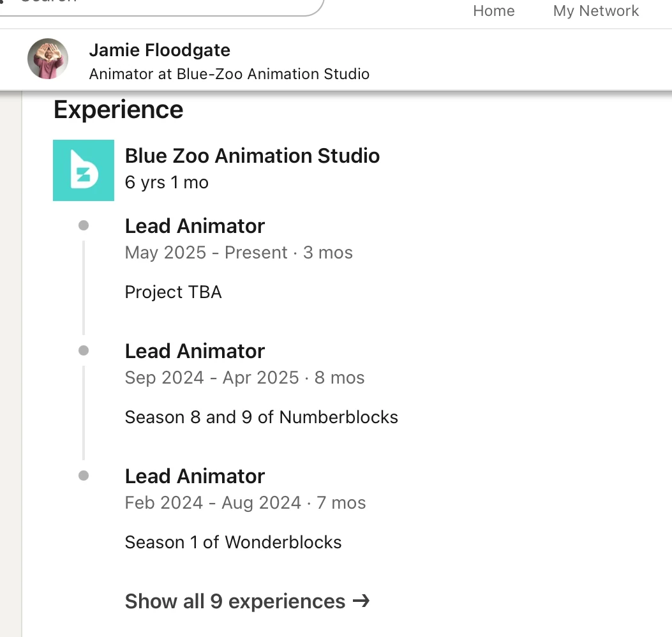The image size is (672, 637).
Task: Click the Project TBA description text
Action: pyautogui.click(x=173, y=292)
